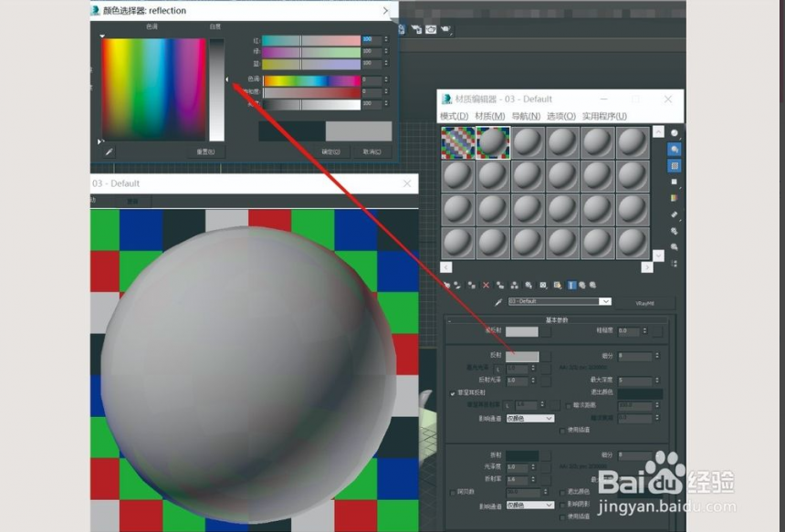Select the second material sample slot
Screen dimensions: 785x532
point(493,142)
